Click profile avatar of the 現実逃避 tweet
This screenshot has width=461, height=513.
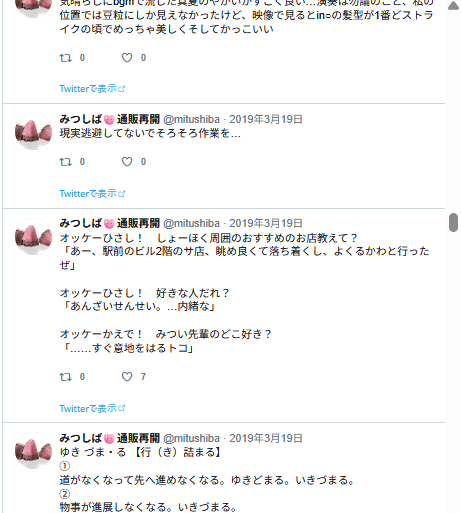point(33,132)
